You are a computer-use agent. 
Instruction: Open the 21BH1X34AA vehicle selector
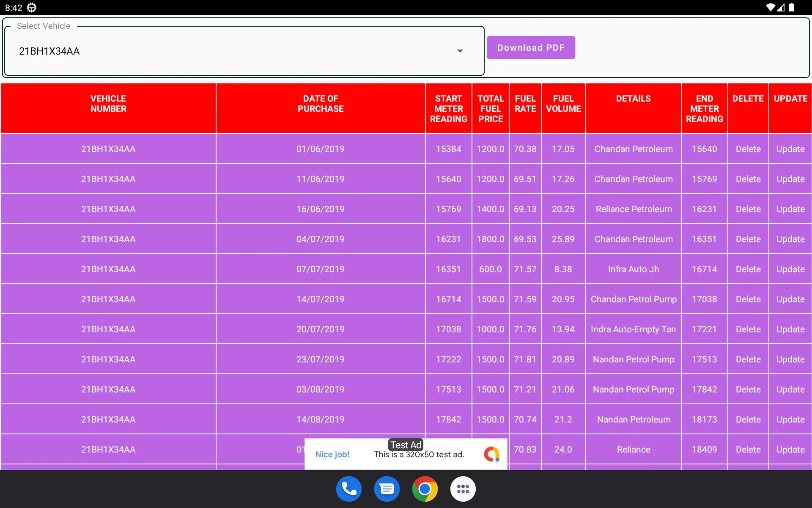(244, 51)
